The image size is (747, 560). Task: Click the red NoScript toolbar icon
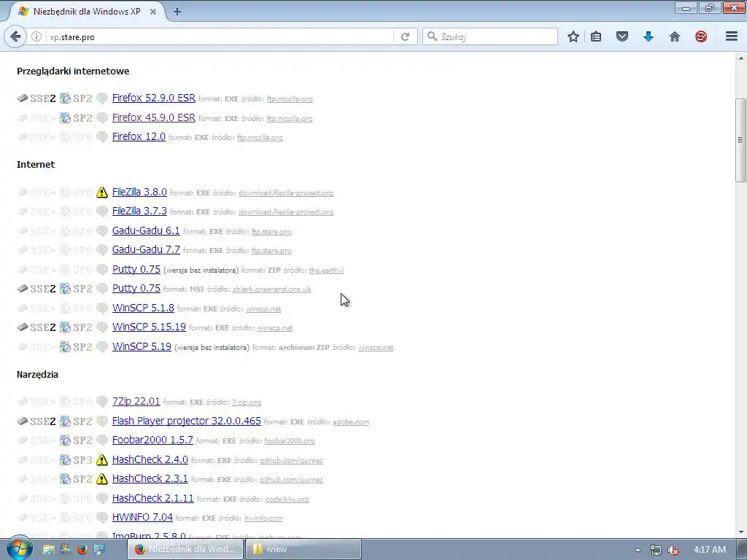pos(701,36)
